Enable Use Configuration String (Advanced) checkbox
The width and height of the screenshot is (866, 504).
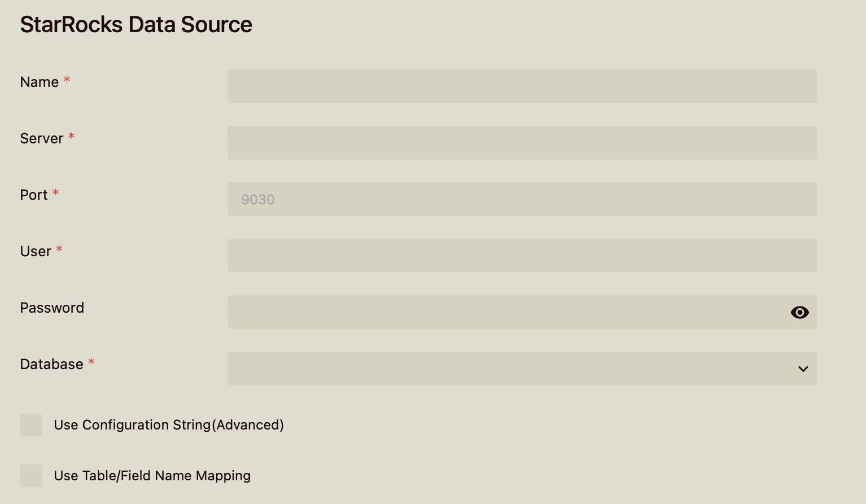(x=31, y=425)
